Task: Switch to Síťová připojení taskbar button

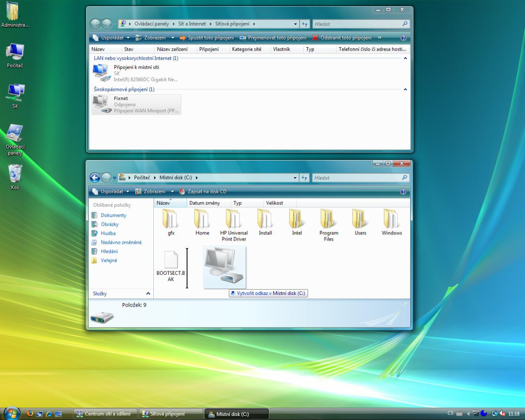Action: (171, 414)
